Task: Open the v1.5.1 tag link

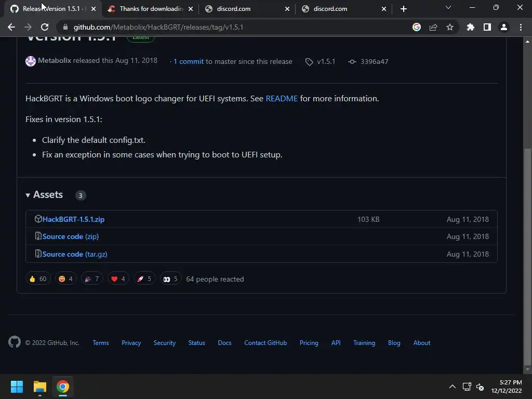Action: 326,61
